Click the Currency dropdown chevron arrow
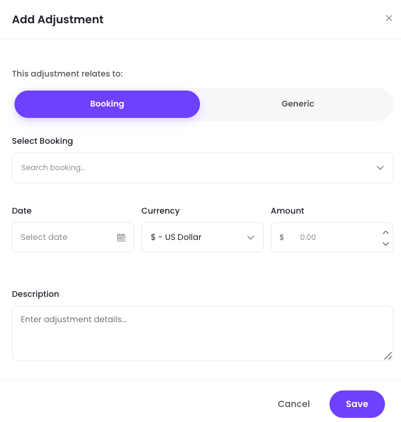The image size is (401, 422). tap(250, 238)
